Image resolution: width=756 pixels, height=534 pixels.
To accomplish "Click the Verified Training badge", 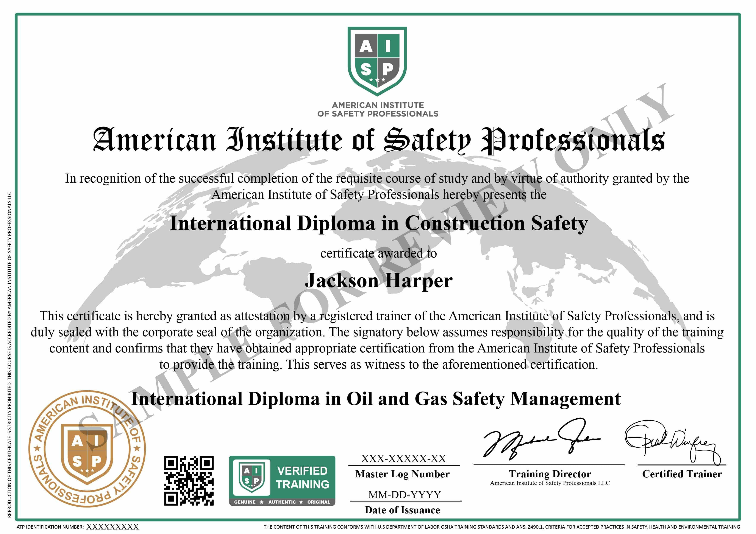I will pos(282,480).
